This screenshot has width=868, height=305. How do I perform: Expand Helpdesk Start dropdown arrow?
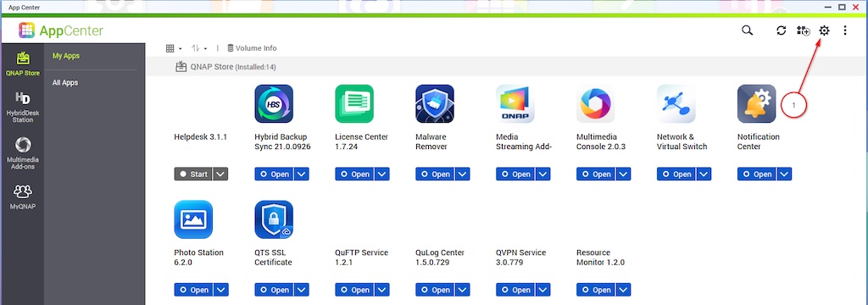[220, 174]
